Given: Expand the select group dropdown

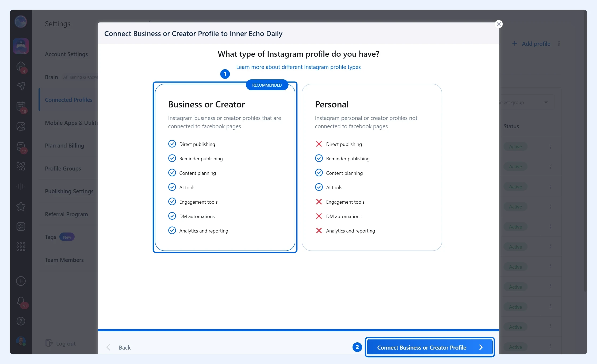Looking at the screenshot, I should [526, 102].
